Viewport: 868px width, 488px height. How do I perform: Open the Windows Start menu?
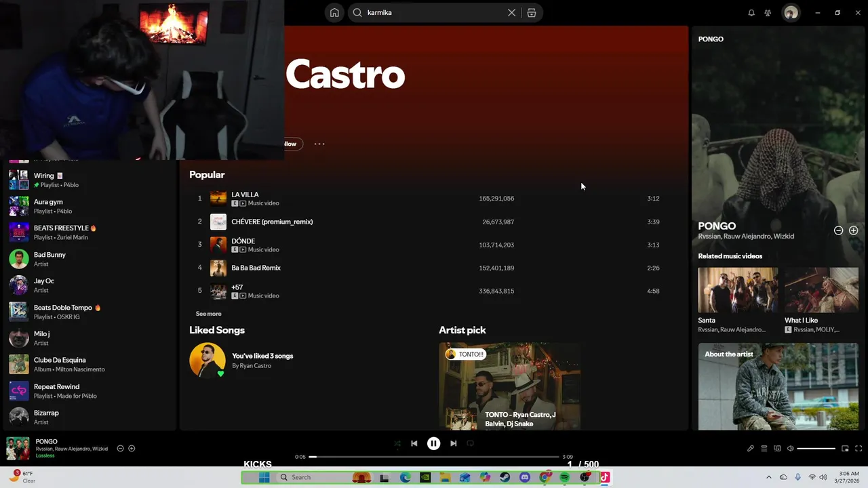tap(264, 477)
